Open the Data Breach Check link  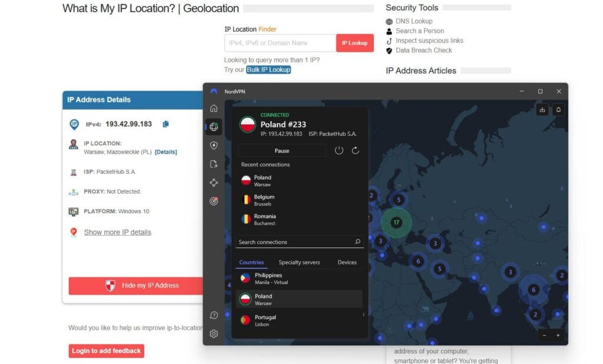[x=424, y=50]
